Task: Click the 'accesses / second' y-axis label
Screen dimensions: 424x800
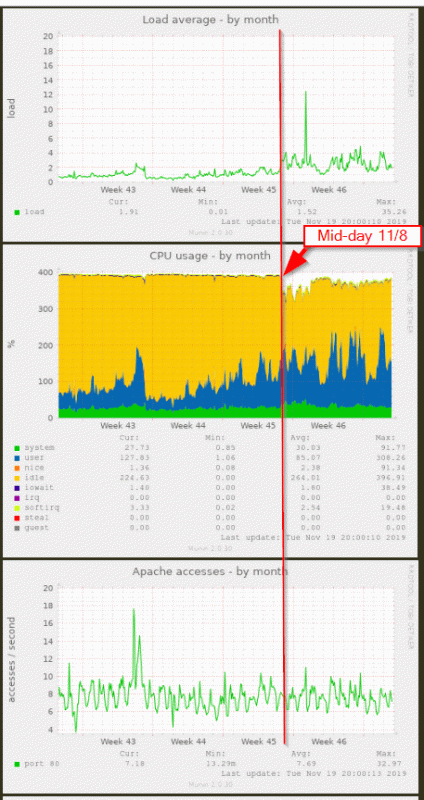Action: [x=12, y=659]
